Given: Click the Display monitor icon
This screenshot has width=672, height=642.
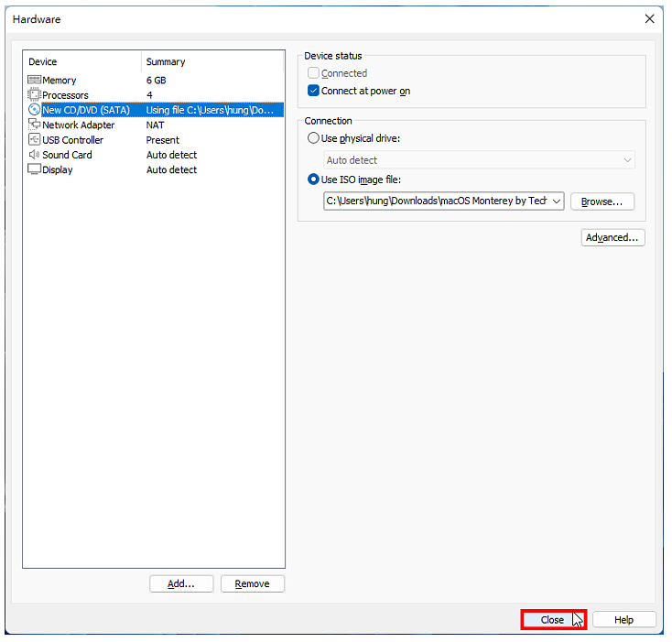Looking at the screenshot, I should [x=34, y=169].
